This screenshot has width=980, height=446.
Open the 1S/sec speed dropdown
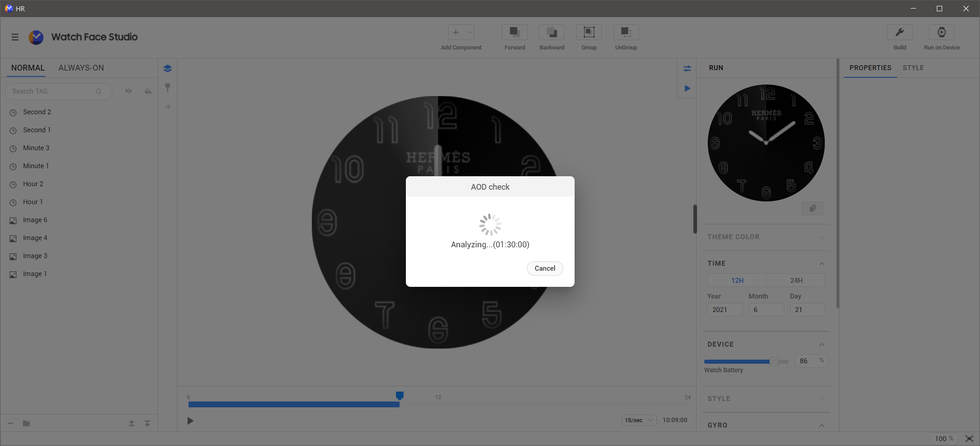point(639,420)
